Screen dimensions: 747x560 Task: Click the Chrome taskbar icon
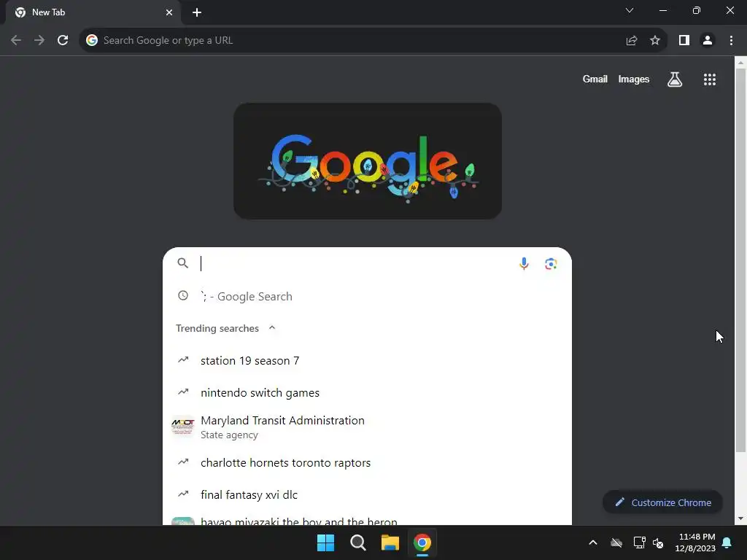[422, 542]
